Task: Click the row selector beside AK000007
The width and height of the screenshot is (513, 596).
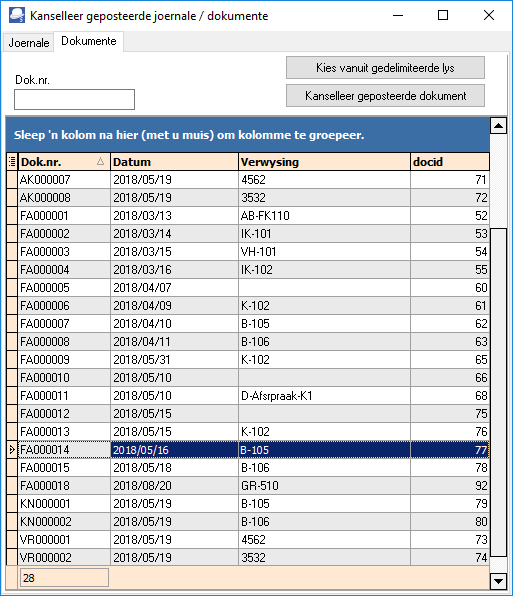Action: tap(12, 180)
